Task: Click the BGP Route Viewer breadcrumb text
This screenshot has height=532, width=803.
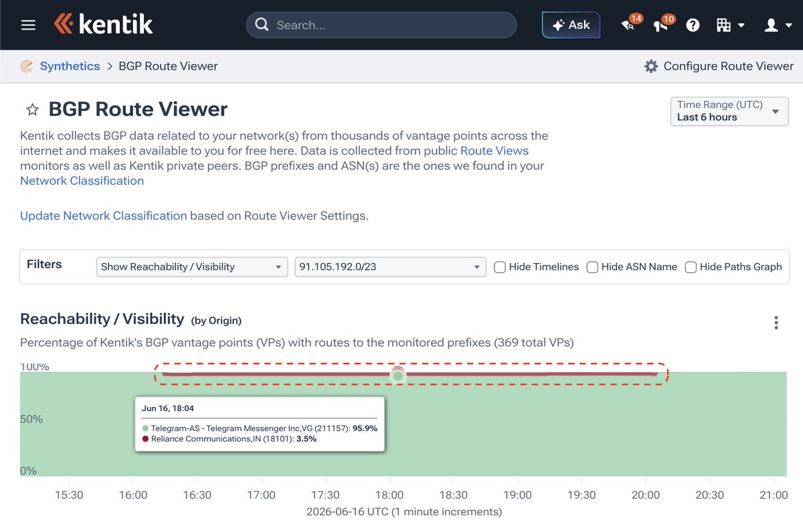Action: point(168,66)
